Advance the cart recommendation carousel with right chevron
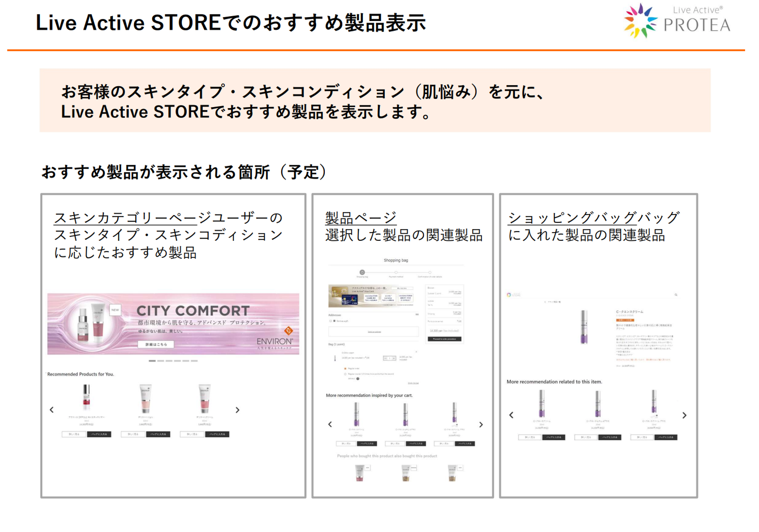 (x=481, y=424)
